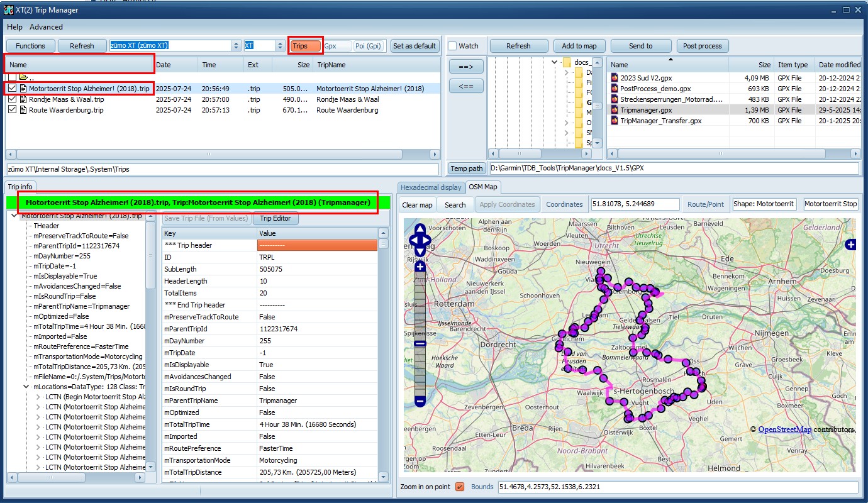Image resolution: width=868 pixels, height=503 pixels.
Task: Click the parent folder icon in the trips list
Action: [23, 77]
